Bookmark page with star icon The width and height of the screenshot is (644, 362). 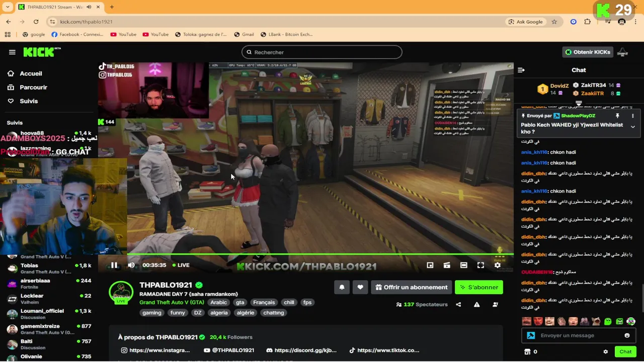[554, 22]
